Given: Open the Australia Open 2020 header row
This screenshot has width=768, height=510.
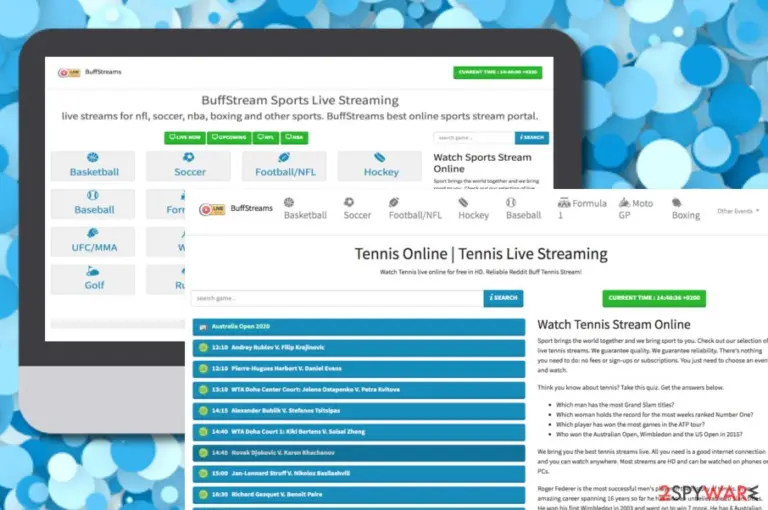Looking at the screenshot, I should coord(359,327).
